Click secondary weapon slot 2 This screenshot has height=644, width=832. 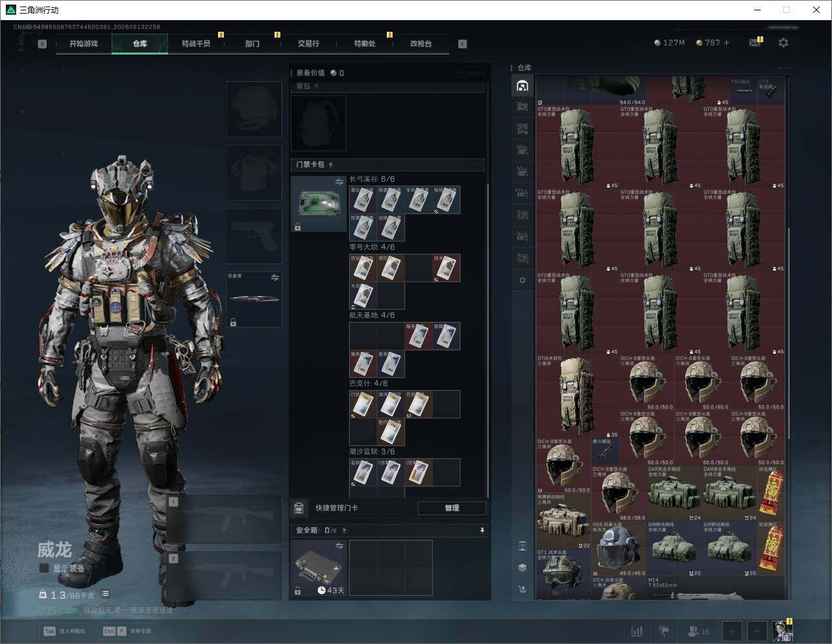coord(224,576)
